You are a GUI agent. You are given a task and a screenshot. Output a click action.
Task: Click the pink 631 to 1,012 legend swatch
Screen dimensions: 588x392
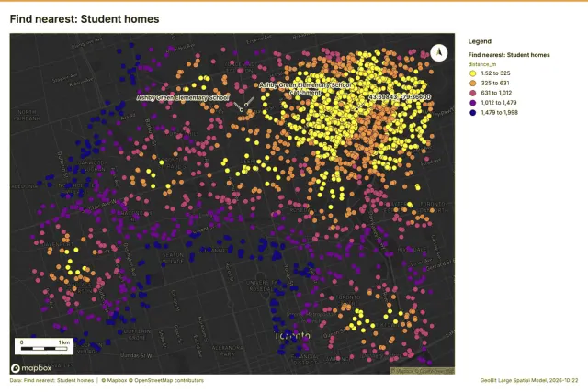coord(473,93)
